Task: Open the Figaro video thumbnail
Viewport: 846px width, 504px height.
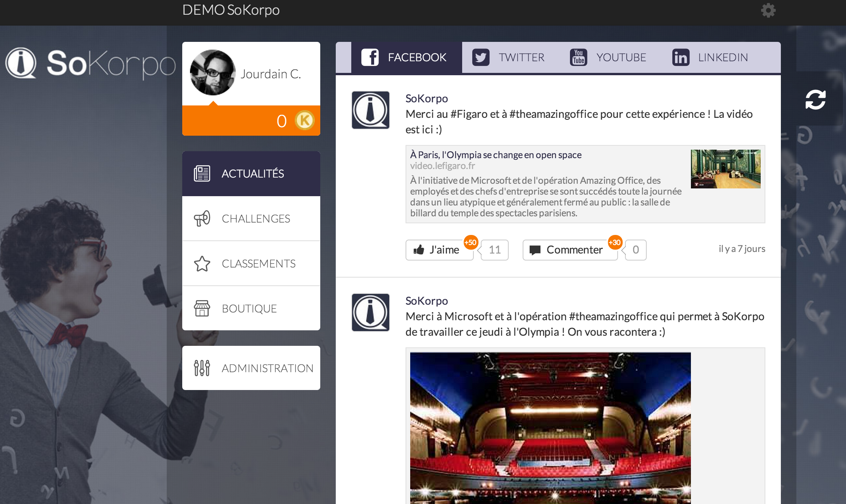Action: [x=725, y=169]
